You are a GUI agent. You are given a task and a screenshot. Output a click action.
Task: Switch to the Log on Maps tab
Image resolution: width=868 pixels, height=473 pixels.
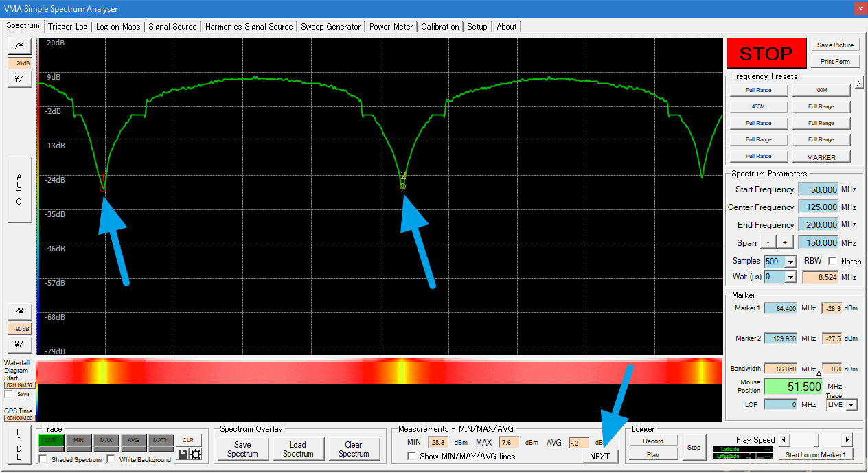pos(118,27)
